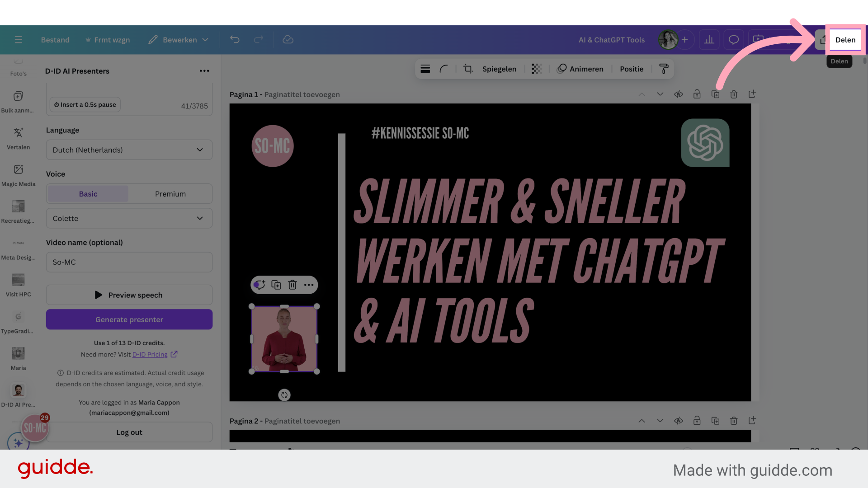Lock Pagina 2
Image resolution: width=868 pixels, height=488 pixels.
[x=697, y=421]
